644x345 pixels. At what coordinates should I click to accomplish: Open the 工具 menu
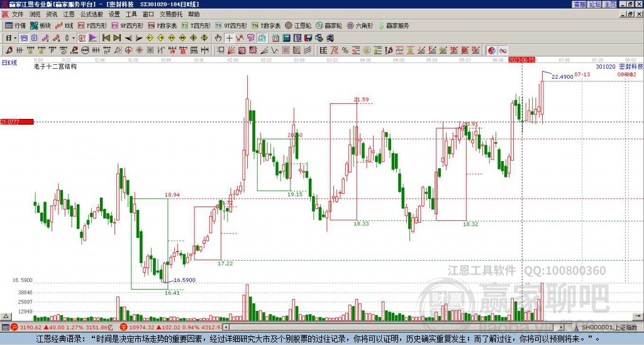131,14
